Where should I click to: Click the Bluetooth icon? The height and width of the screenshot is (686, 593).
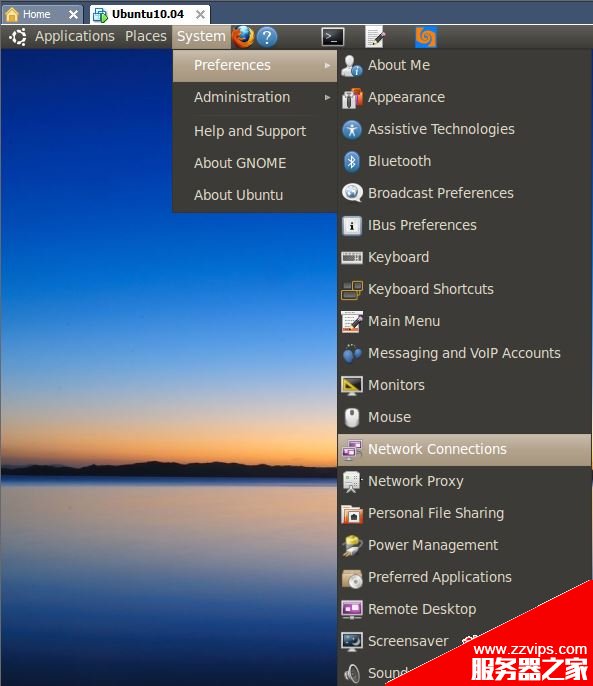(x=352, y=161)
